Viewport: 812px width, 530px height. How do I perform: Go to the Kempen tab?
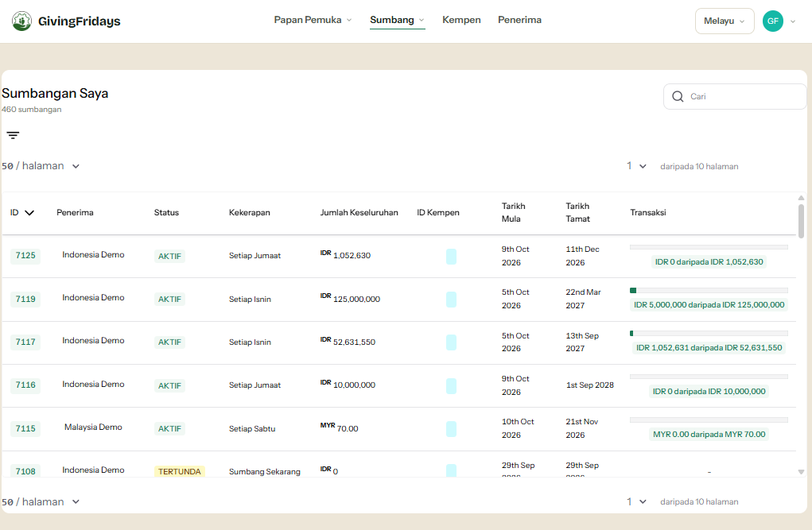[x=461, y=20]
